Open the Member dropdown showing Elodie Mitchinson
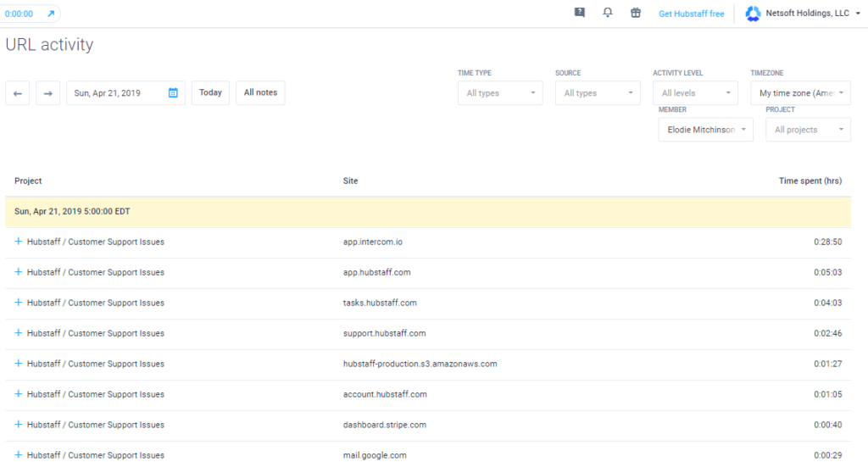 click(706, 130)
